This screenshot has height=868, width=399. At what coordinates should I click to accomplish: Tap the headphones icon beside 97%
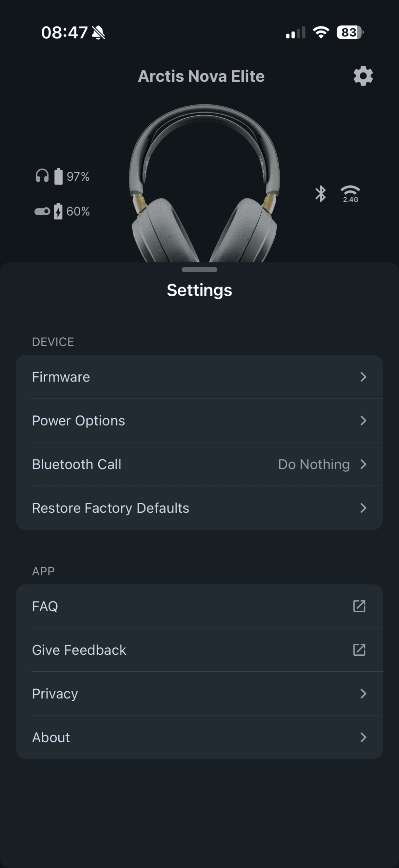[42, 176]
